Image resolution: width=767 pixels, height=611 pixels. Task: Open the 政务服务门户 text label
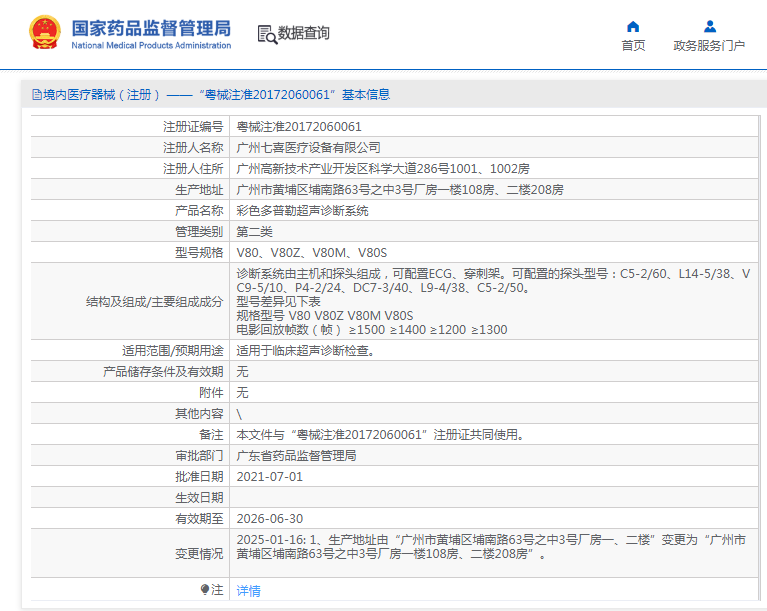pyautogui.click(x=709, y=46)
